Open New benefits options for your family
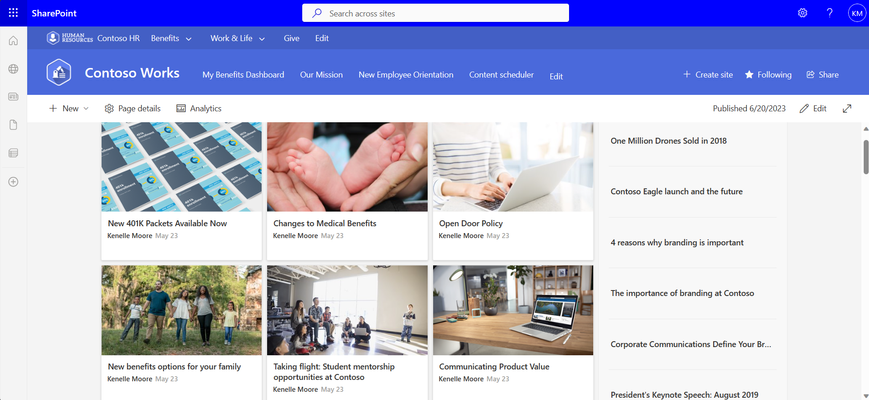This screenshot has width=869, height=400. (175, 366)
